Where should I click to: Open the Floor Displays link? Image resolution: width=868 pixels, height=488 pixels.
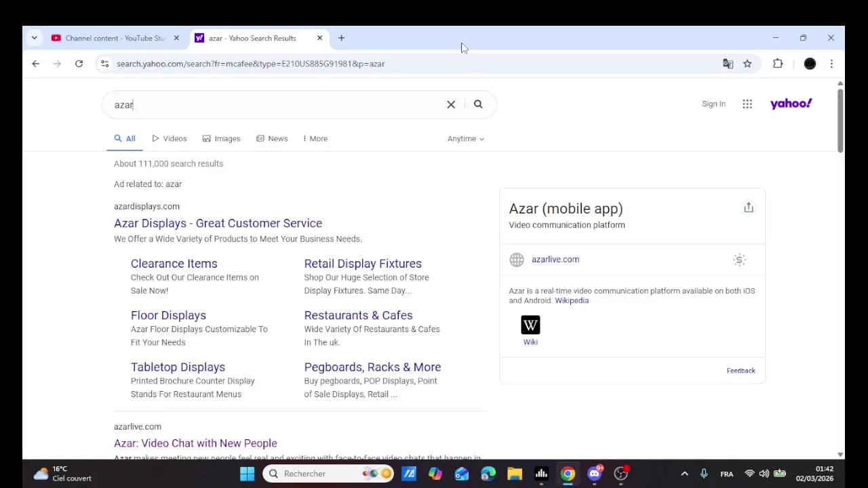[168, 315]
